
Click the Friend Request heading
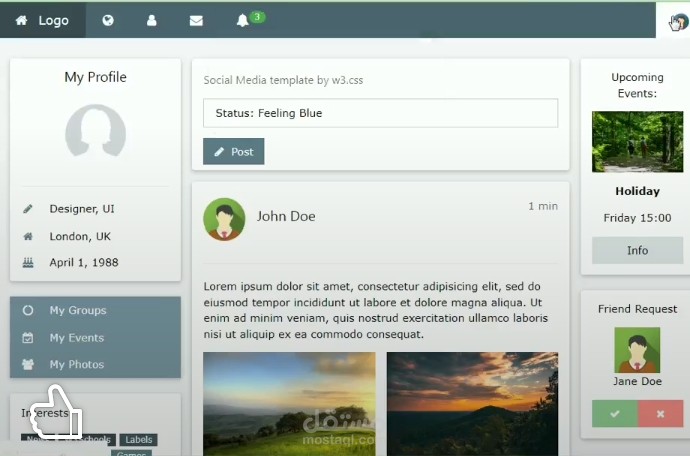(638, 309)
